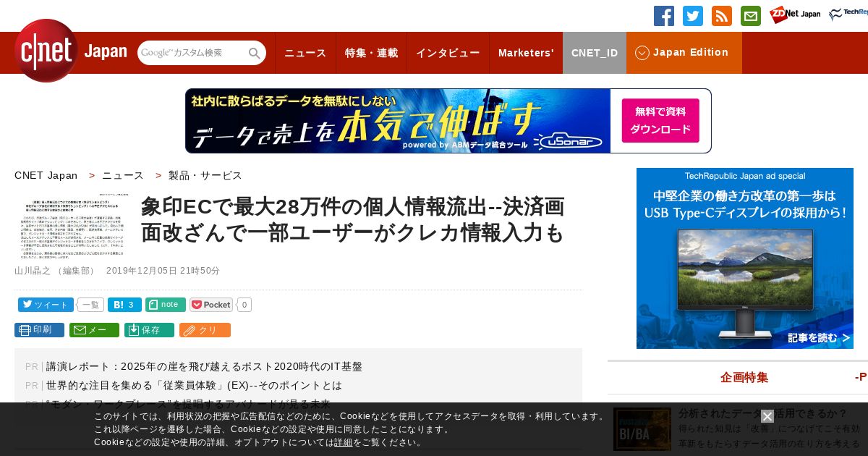The height and width of the screenshot is (456, 868).
Task: Click the article headline 象印ECで最大28万件
Action: (x=352, y=219)
